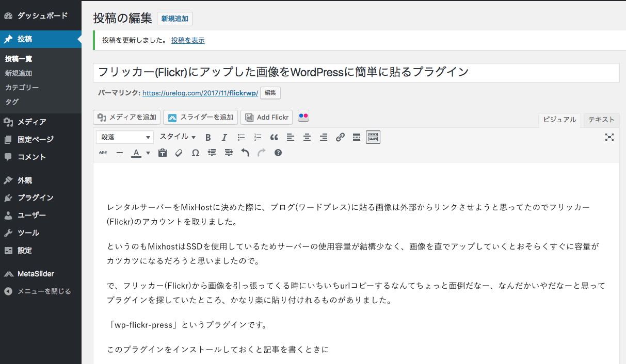Open the permalink urelog.com URL
The height and width of the screenshot is (364, 626).
click(200, 93)
